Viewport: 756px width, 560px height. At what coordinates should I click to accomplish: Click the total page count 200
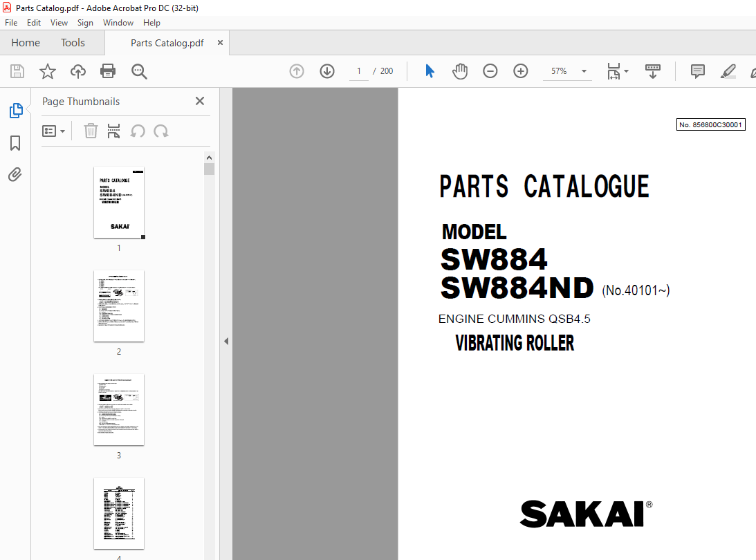[387, 71]
